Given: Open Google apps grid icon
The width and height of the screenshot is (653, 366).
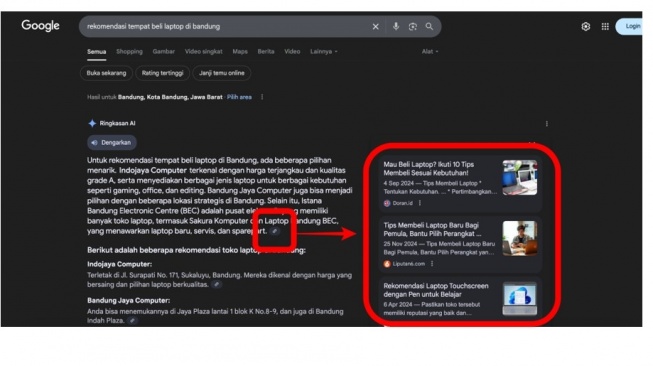Looking at the screenshot, I should click(x=605, y=27).
